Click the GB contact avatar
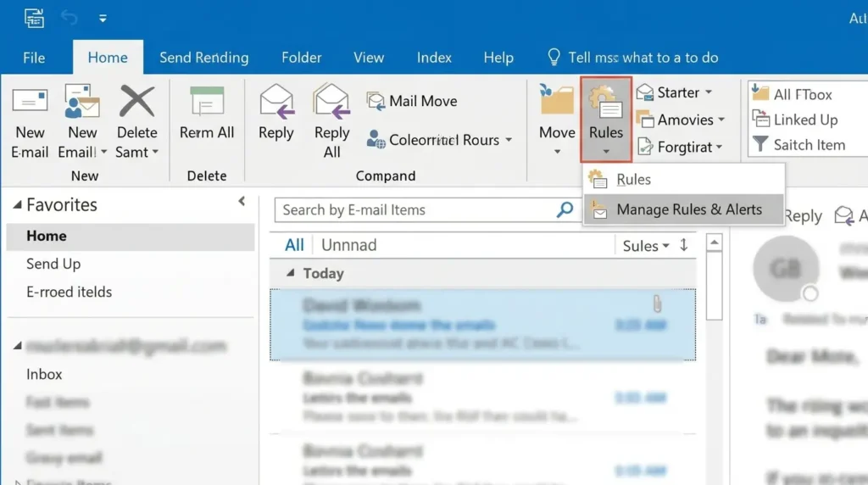Image resolution: width=868 pixels, height=485 pixels. click(x=786, y=269)
